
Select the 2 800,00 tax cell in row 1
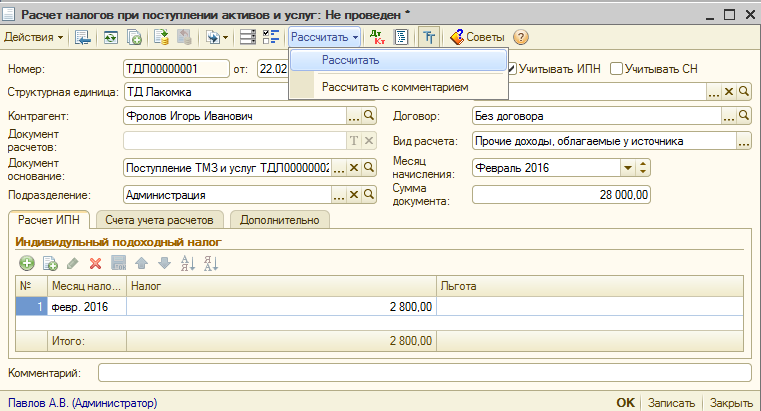281,307
